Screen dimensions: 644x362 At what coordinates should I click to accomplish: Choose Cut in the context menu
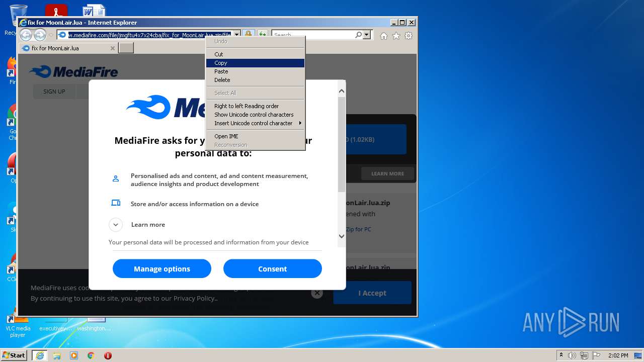[255, 54]
